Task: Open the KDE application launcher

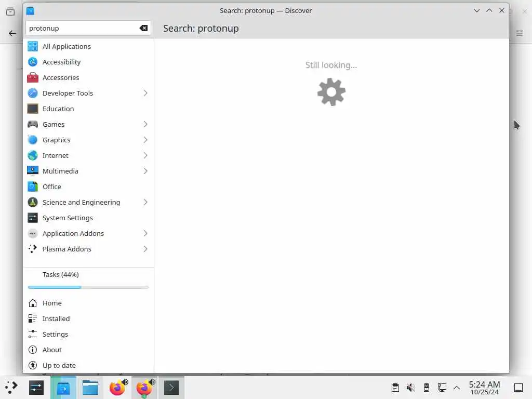Action: [x=11, y=388]
